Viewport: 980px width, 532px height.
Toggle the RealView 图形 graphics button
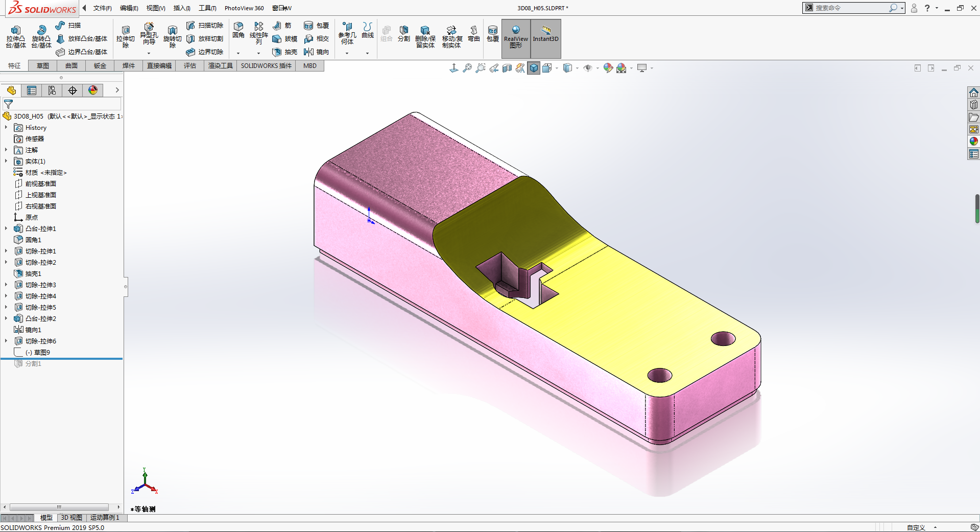coord(516,38)
